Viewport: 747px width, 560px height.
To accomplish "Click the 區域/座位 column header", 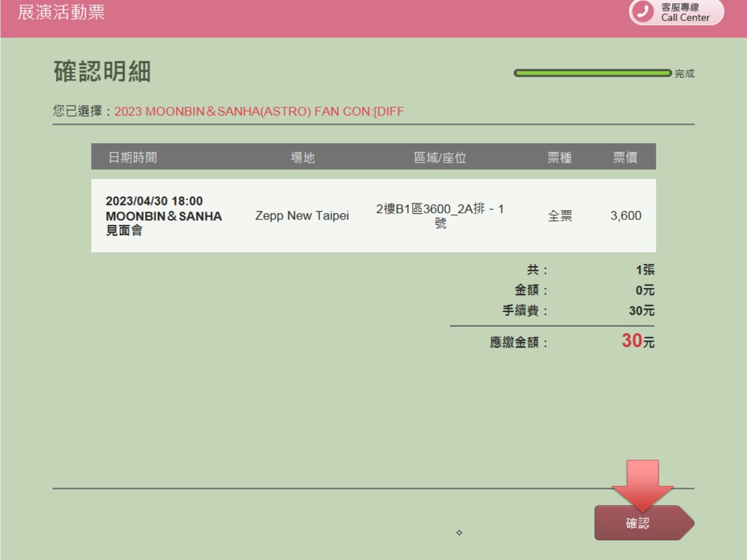I will tap(440, 157).
